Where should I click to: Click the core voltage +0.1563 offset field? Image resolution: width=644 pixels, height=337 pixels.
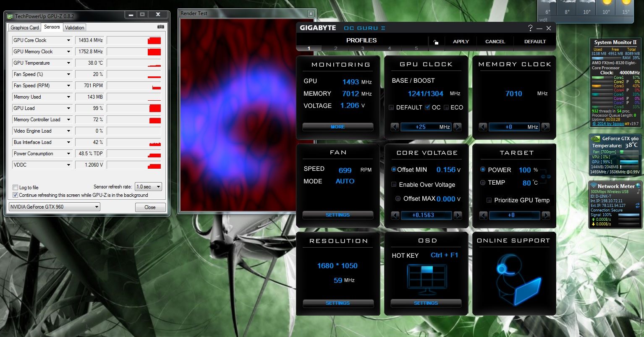click(x=426, y=215)
